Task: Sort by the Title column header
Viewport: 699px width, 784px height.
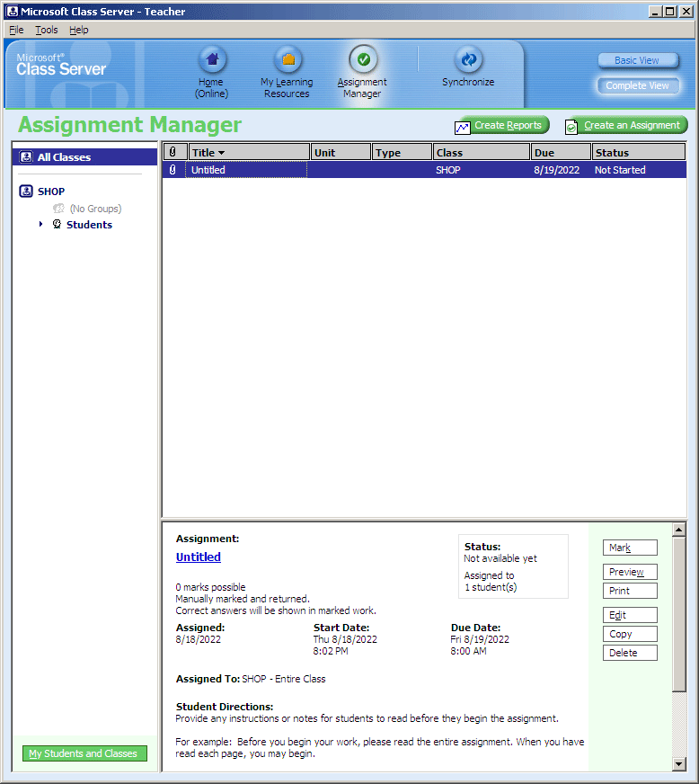Action: tap(249, 152)
